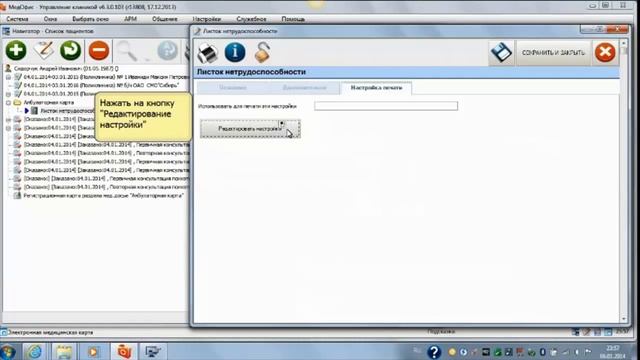
Task: Refresh the patient list with green arrow icon
Action: 71,51
